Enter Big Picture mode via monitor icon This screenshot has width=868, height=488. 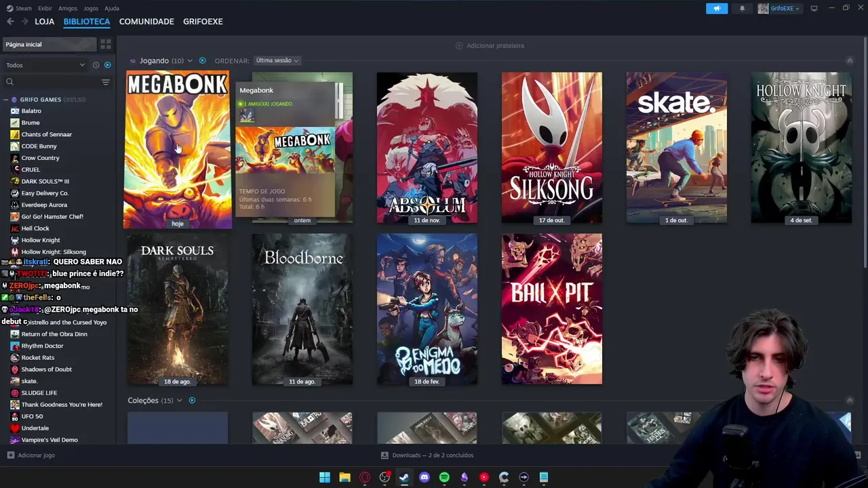[x=814, y=8]
